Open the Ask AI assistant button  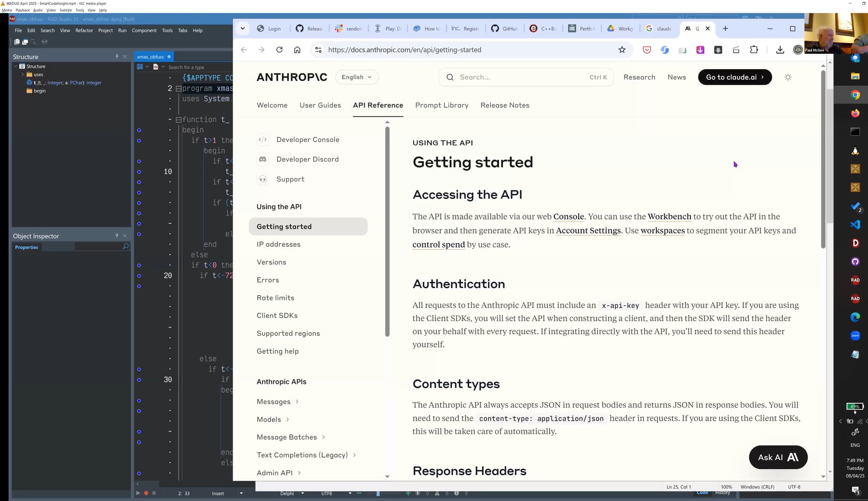pyautogui.click(x=778, y=457)
